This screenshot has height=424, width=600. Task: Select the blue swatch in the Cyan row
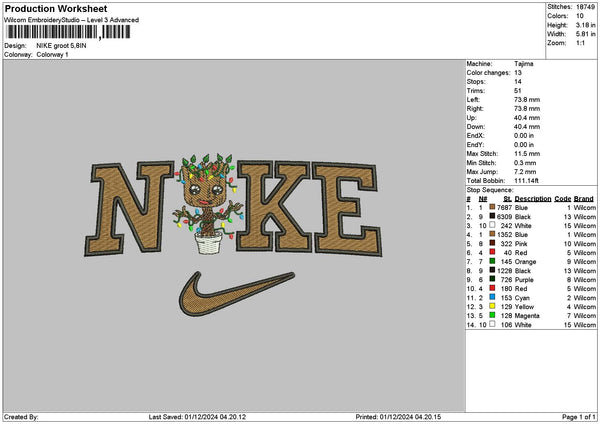pyautogui.click(x=492, y=297)
